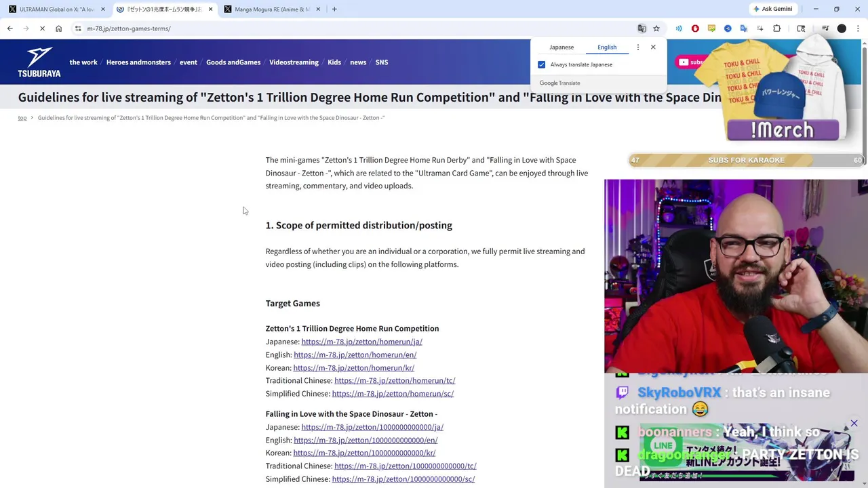
Task: Click the "top" breadcrumb link
Action: coord(22,118)
